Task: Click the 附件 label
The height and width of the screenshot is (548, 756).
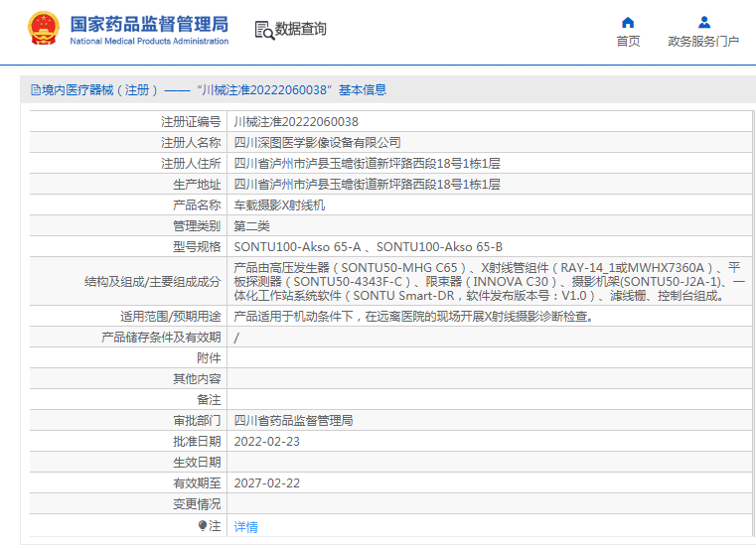Action: [x=209, y=358]
